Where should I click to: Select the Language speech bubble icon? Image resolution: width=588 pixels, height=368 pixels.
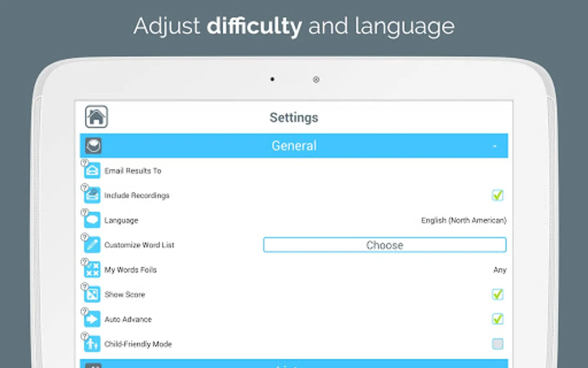(91, 220)
